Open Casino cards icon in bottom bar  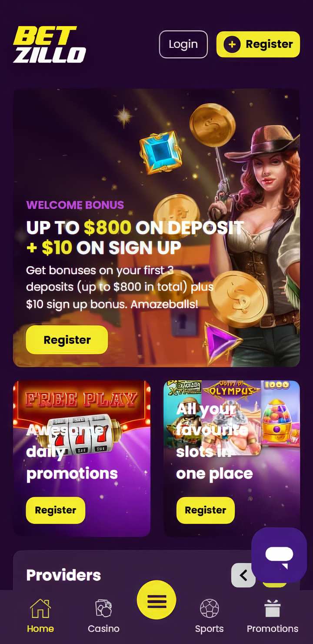tap(103, 608)
